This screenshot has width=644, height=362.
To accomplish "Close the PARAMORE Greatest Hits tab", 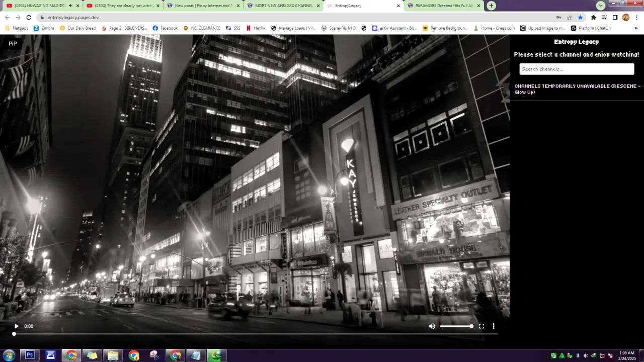I will coord(478,6).
